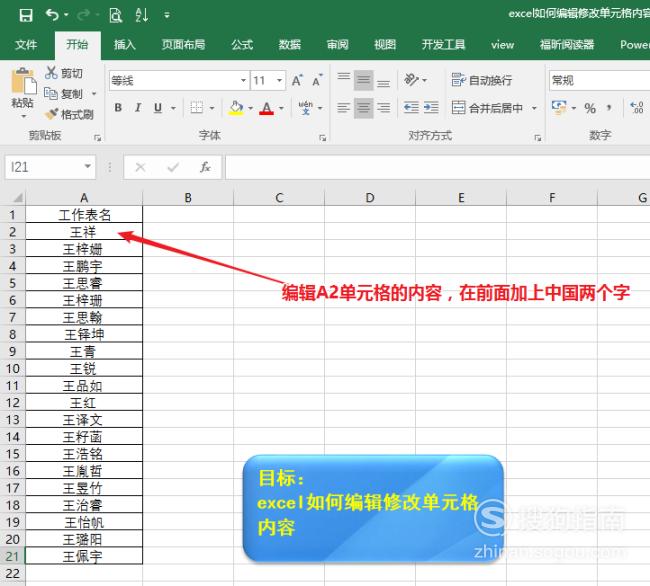Viewport: 650px width, 586px height.
Task: Switch to the 审阅 Review tab
Action: tap(337, 44)
